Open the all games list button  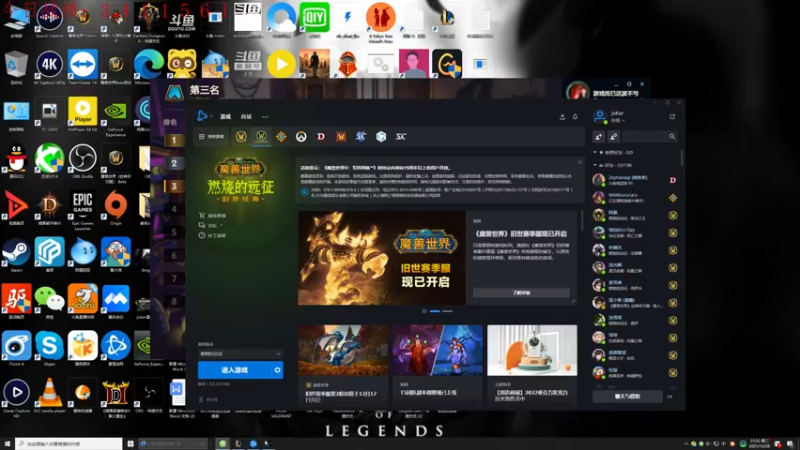point(211,137)
